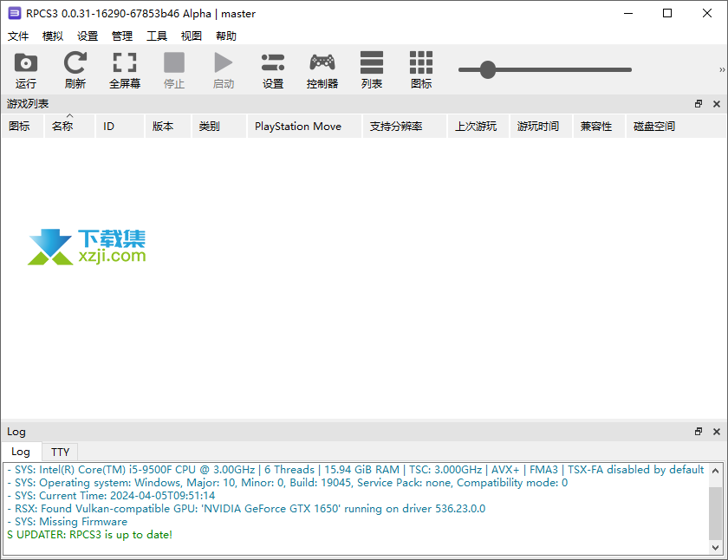Click the RPCS3 title bar app icon
The image size is (728, 560).
click(15, 13)
